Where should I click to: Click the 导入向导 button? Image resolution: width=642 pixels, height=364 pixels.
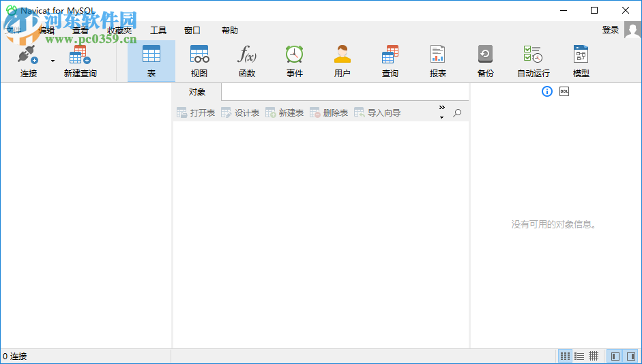click(x=377, y=113)
